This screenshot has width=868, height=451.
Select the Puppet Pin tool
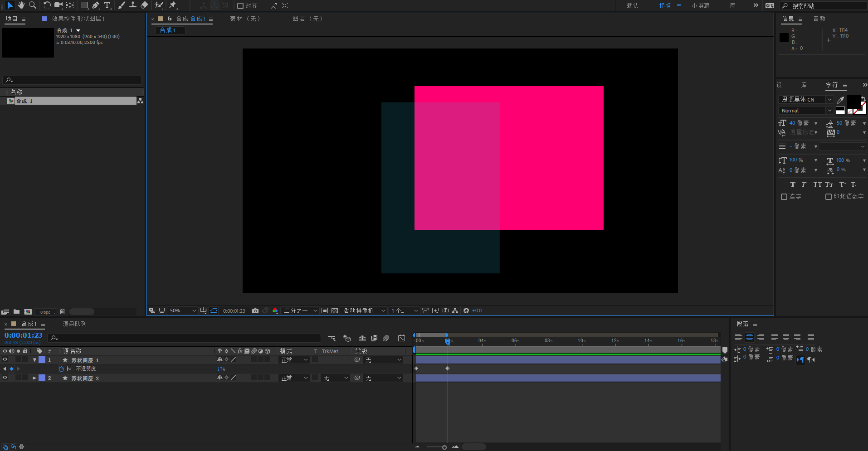pyautogui.click(x=173, y=5)
